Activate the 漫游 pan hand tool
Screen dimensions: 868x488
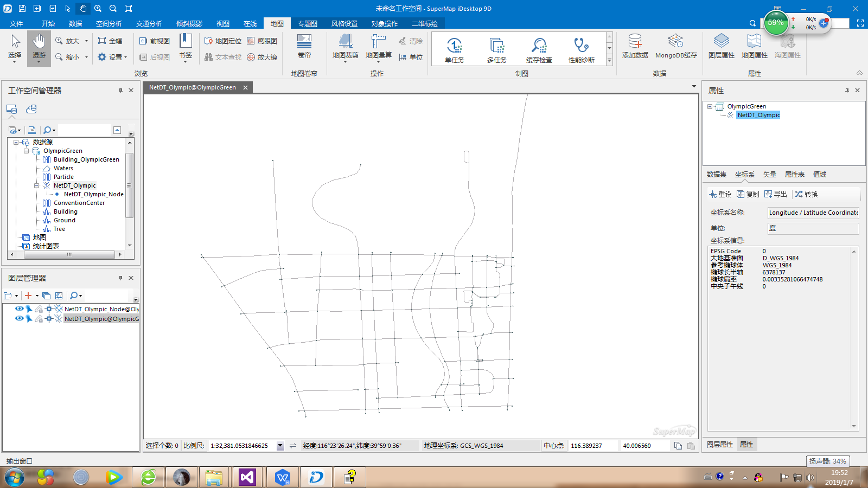pyautogui.click(x=39, y=48)
